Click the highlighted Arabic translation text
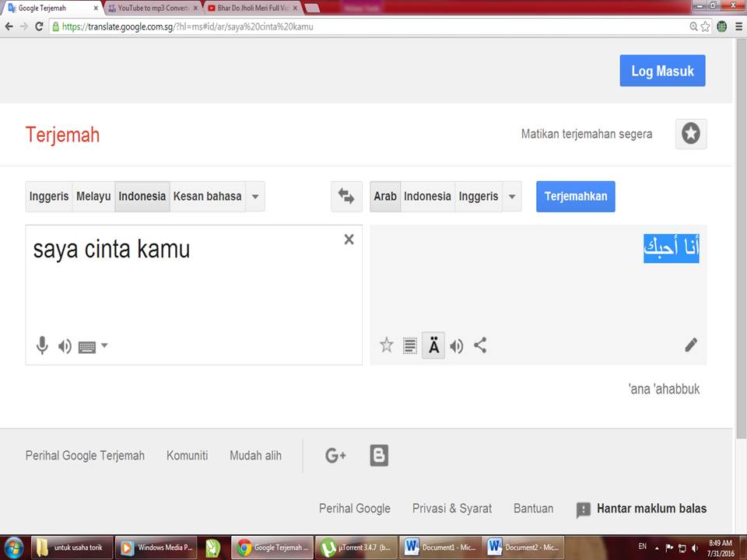The image size is (747, 560). tap(672, 248)
